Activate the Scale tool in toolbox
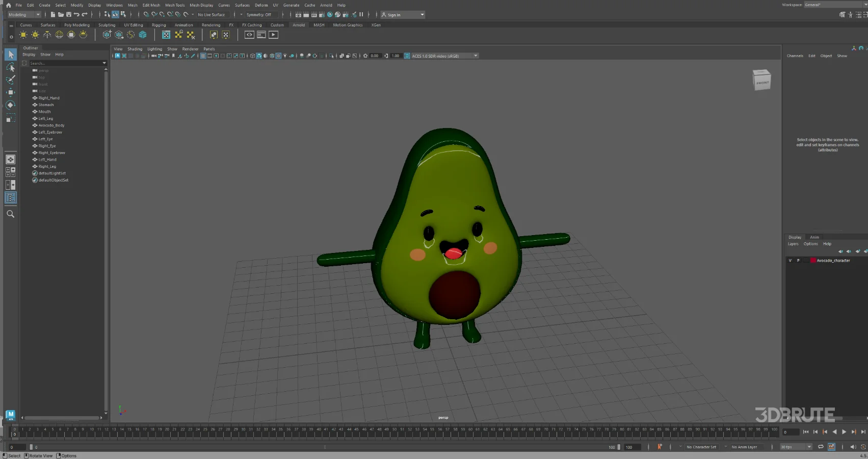868x459 pixels. pyautogui.click(x=11, y=118)
